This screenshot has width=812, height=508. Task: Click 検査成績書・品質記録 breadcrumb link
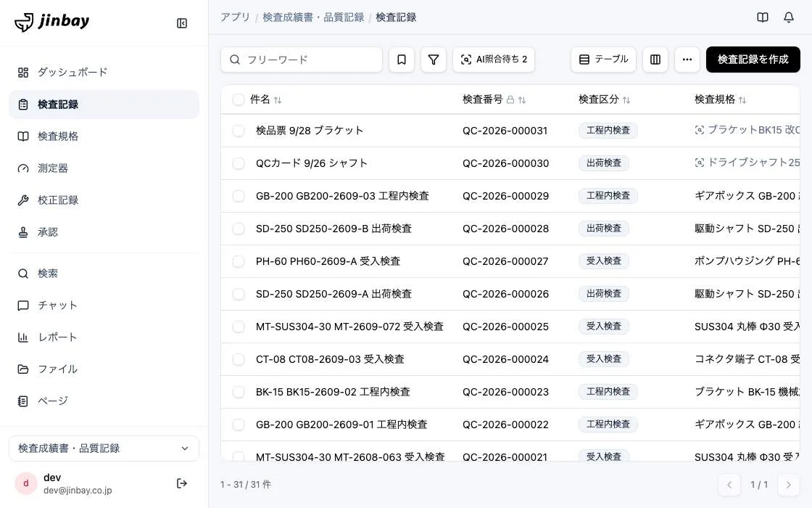313,17
